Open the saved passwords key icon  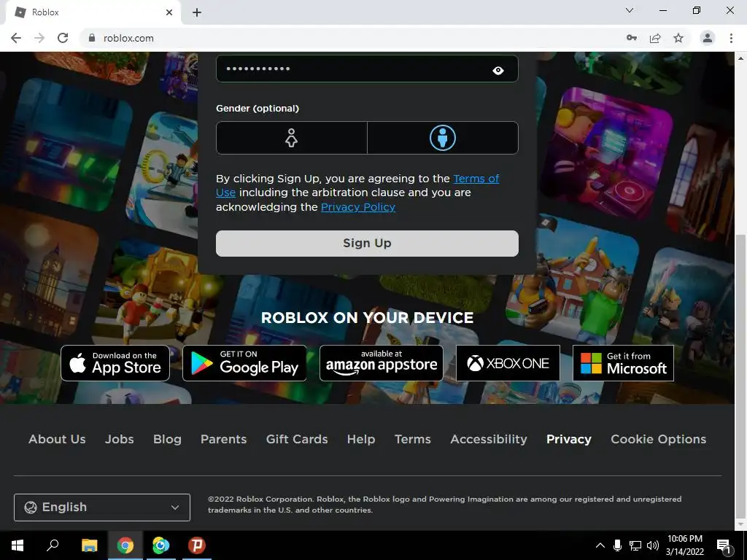(x=632, y=38)
